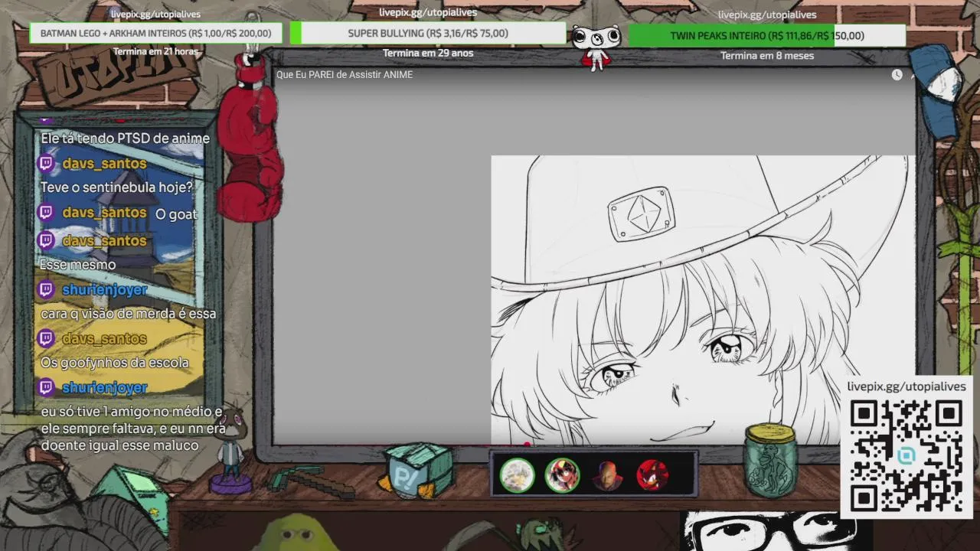The image size is (980, 551).
Task: Click the text 'Termina em 21 horas'
Action: click(155, 51)
